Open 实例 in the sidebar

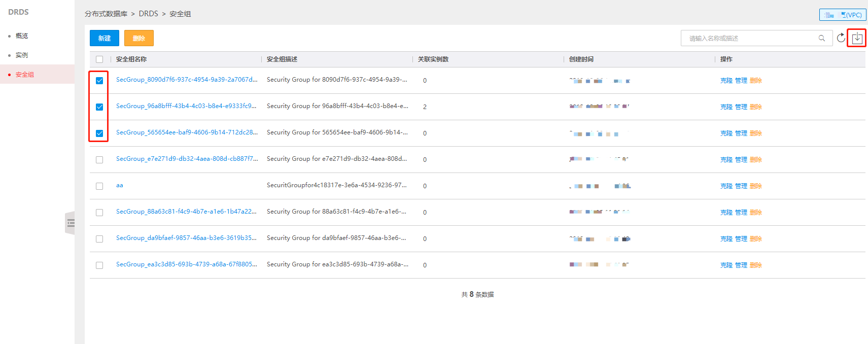coord(22,55)
